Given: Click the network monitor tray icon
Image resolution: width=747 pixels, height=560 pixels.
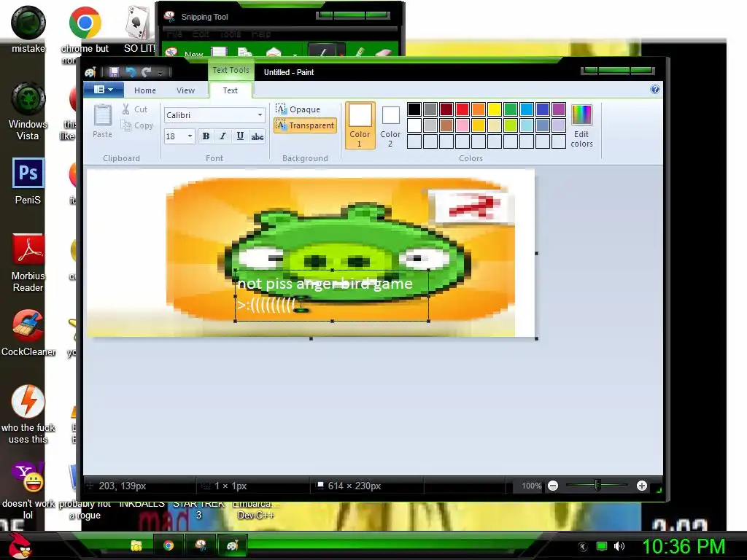Looking at the screenshot, I should (602, 546).
